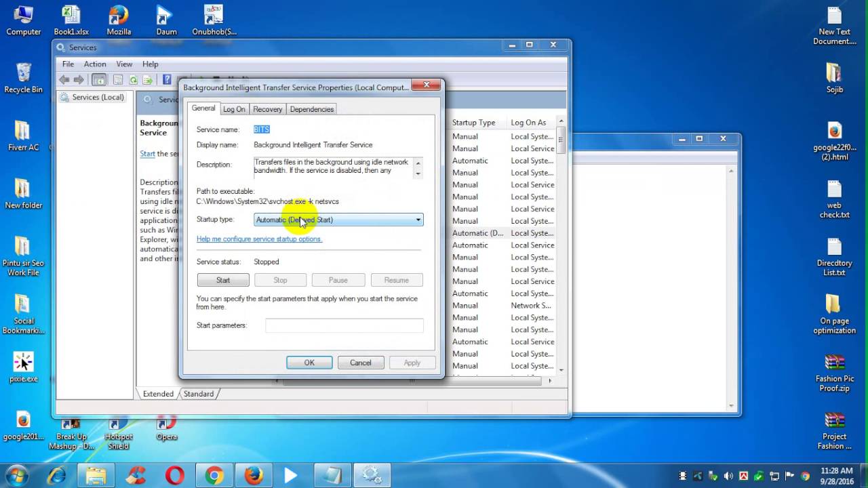The image size is (868, 488).
Task: Open Firefox from the taskbar
Action: (254, 476)
